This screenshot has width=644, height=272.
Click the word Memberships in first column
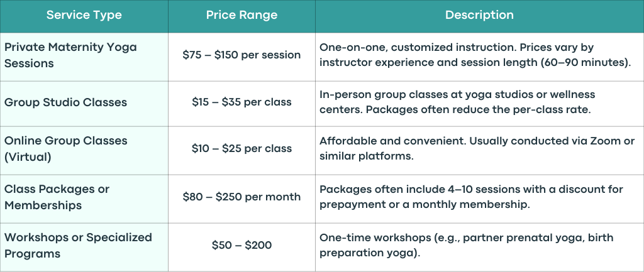[43, 205]
